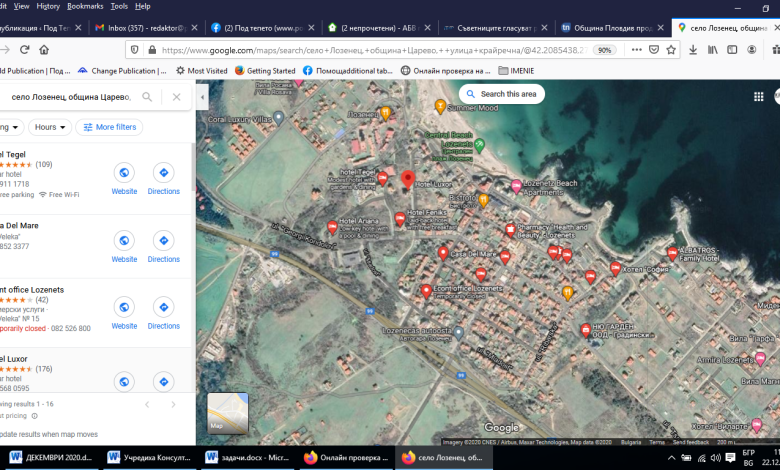Image resolution: width=780 pixels, height=470 pixels.
Task: Click the Maps search input field
Action: click(x=71, y=97)
